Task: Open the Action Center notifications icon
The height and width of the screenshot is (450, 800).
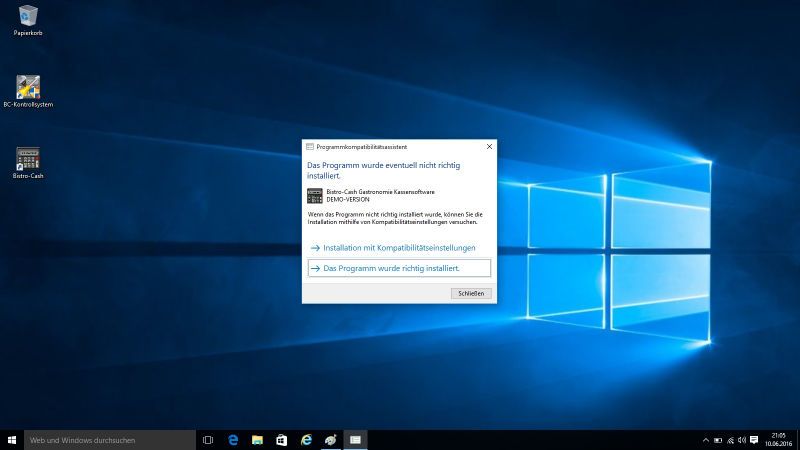Action: point(754,440)
